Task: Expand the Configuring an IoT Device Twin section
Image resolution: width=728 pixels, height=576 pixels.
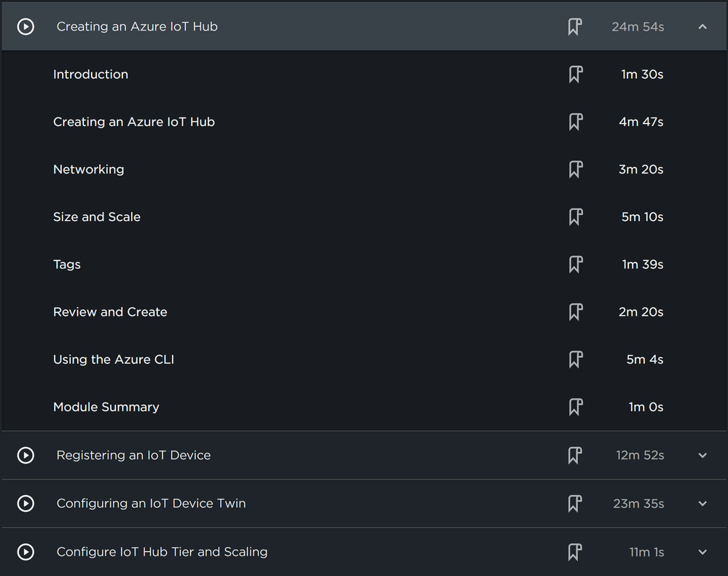Action: [x=702, y=504]
